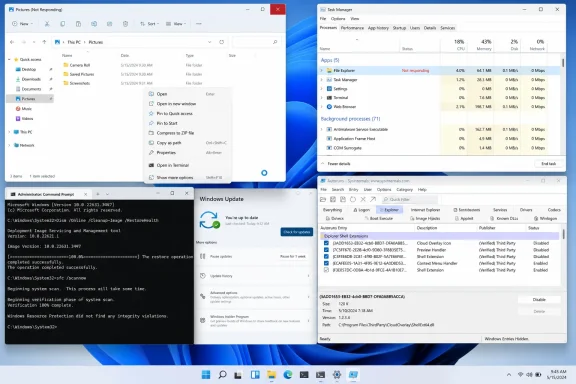Click the Cut icon in File Explorer toolbar
Screen dimensions: 576x384
tap(47, 24)
